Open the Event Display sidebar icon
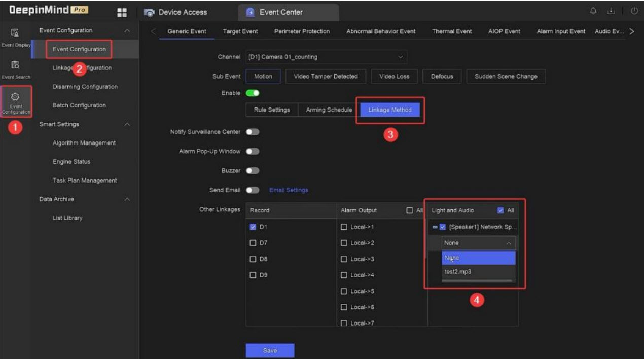 pyautogui.click(x=15, y=38)
